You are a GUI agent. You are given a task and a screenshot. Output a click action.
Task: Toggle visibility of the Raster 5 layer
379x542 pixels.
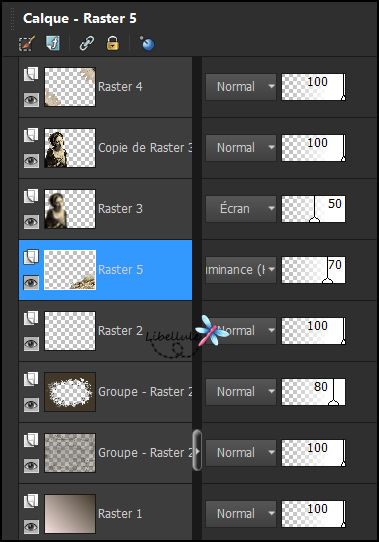(x=31, y=283)
